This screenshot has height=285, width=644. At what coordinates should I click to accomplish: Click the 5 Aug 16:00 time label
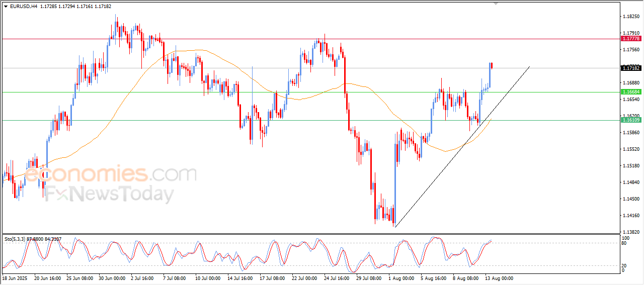tap(434, 278)
